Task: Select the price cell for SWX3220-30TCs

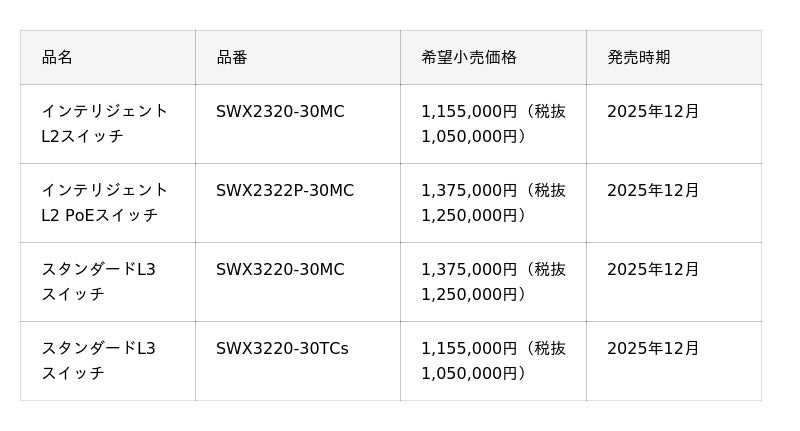Action: (x=493, y=361)
